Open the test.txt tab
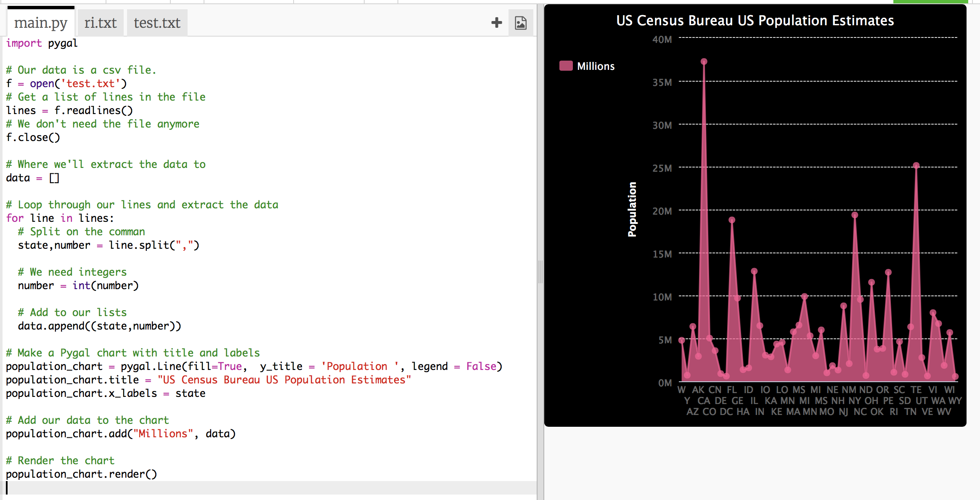The image size is (980, 500). (157, 23)
